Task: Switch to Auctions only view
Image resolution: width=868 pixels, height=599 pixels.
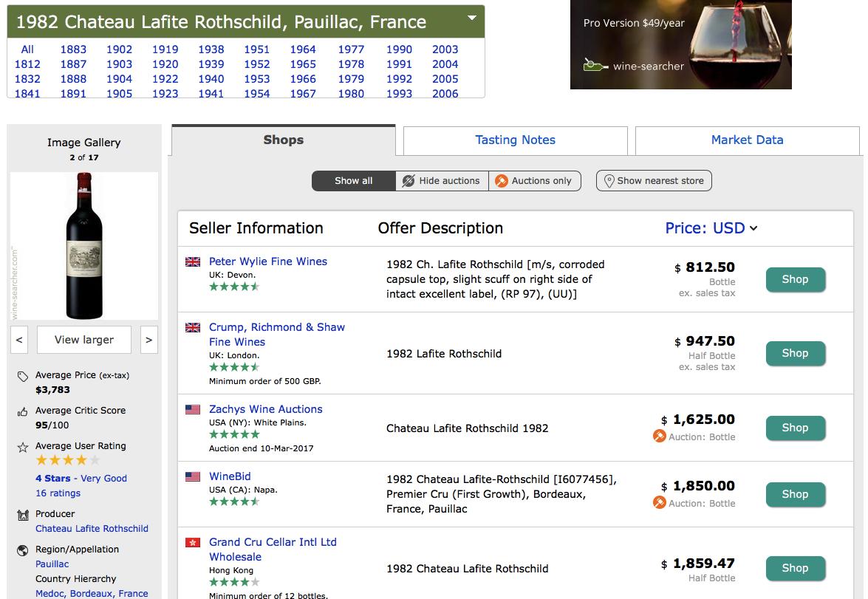Action: pyautogui.click(x=534, y=180)
